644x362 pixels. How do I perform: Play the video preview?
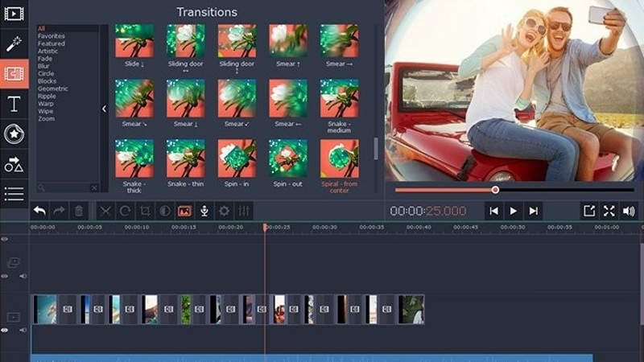tap(514, 211)
